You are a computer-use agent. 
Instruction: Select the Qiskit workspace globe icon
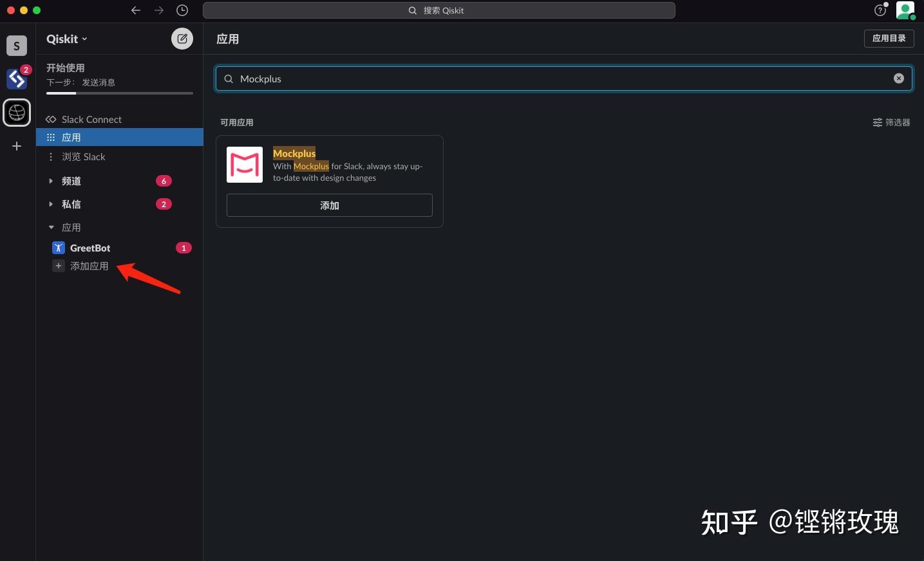17,113
